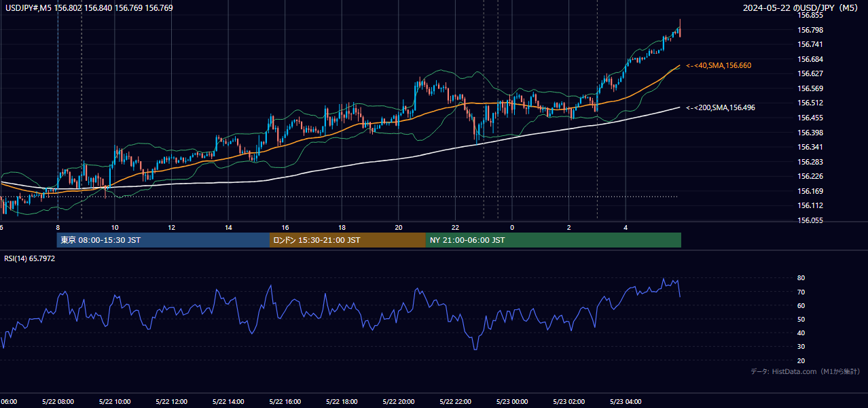The width and height of the screenshot is (868, 408).
Task: Click price axis value 156.798
Action: click(x=810, y=30)
